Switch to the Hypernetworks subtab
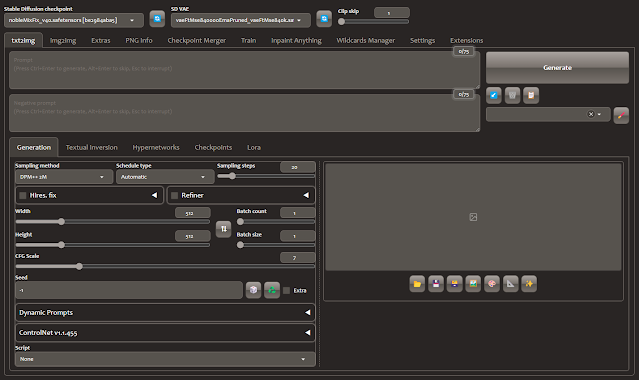The width and height of the screenshot is (639, 380). [156, 148]
